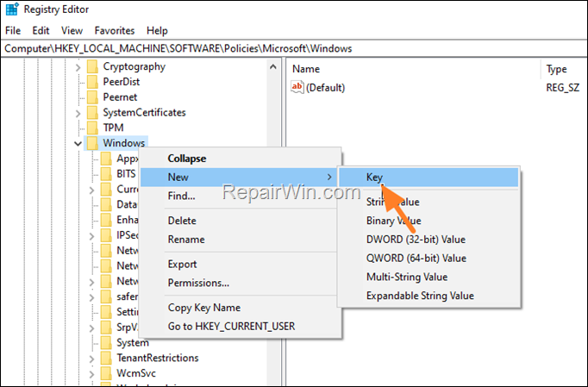Viewport: 588px width, 387px height.
Task: Select the Cryptography folder icon
Action: tap(91, 66)
